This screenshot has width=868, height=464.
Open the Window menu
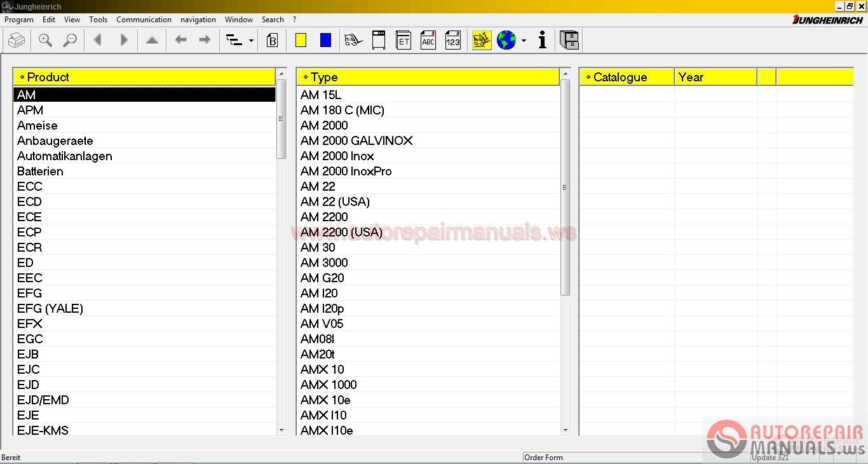click(239, 20)
